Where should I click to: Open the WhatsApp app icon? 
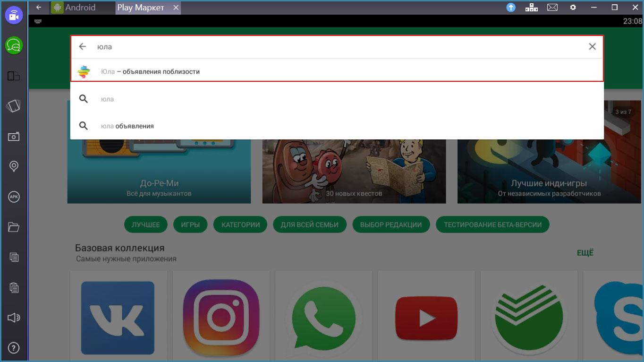(323, 318)
